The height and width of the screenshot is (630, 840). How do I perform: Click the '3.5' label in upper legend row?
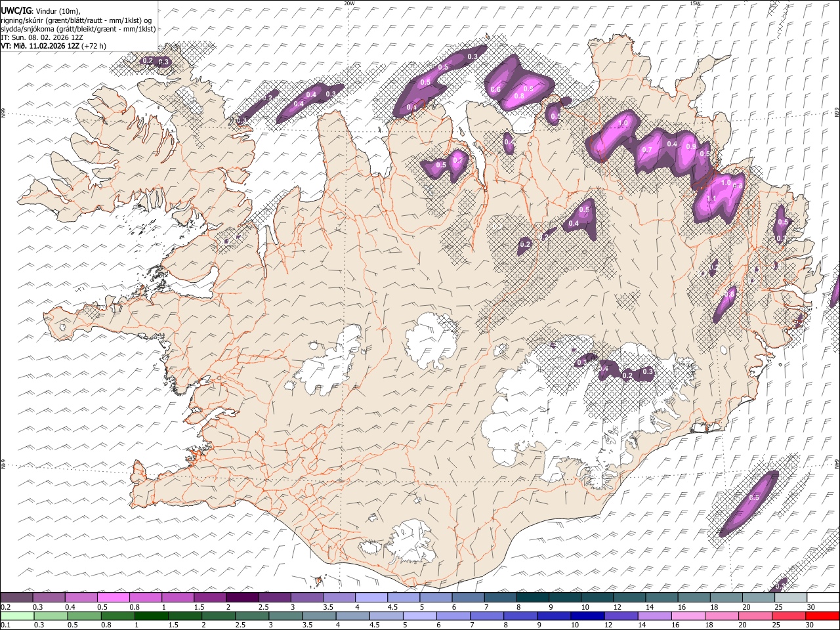(327, 607)
